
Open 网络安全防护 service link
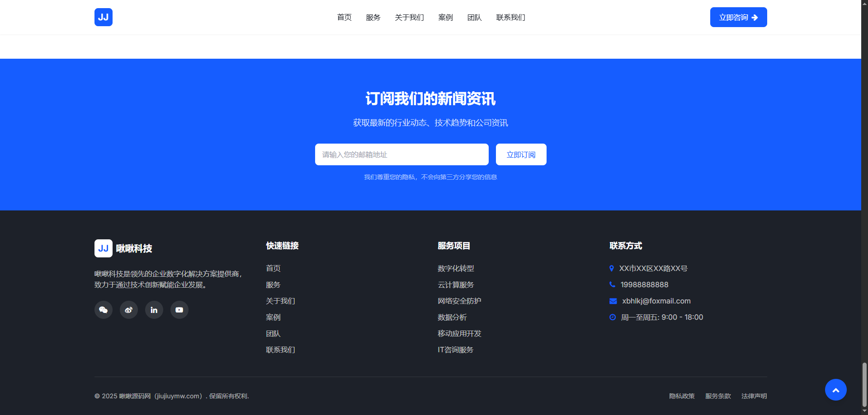460,301
